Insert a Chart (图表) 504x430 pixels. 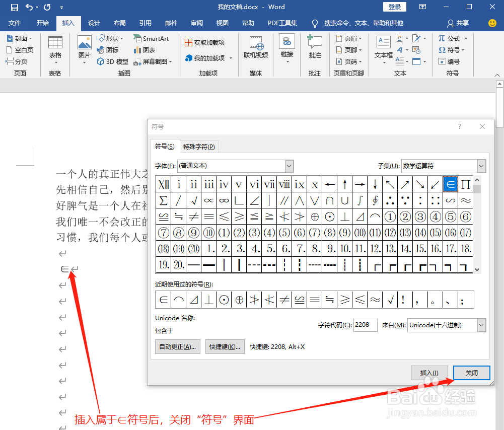click(x=145, y=50)
